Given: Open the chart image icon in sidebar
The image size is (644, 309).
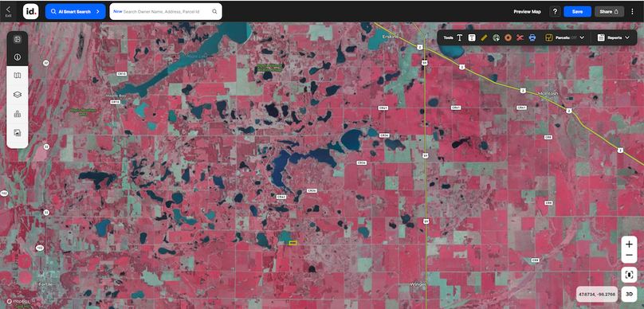Looking at the screenshot, I should (x=18, y=132).
